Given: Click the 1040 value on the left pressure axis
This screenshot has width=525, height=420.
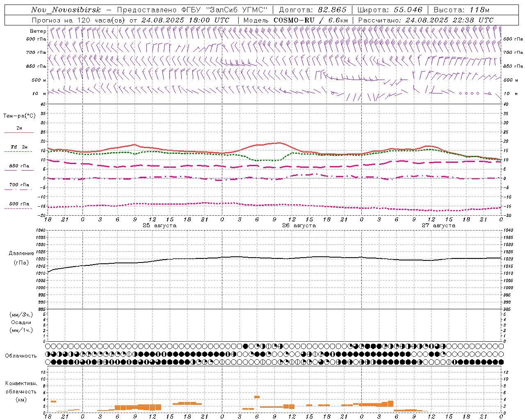Looking at the screenshot, I should click(41, 231).
